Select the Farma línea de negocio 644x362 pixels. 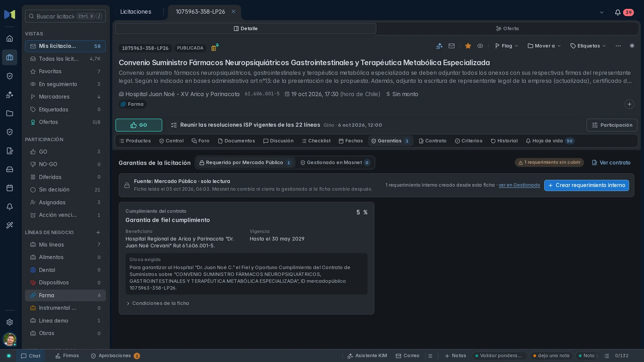pos(65,295)
